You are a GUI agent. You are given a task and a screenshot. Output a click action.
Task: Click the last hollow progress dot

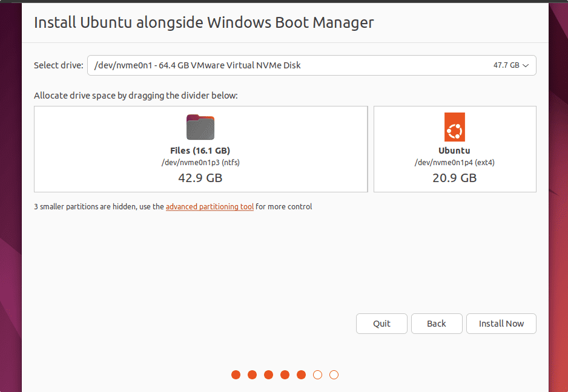click(334, 375)
